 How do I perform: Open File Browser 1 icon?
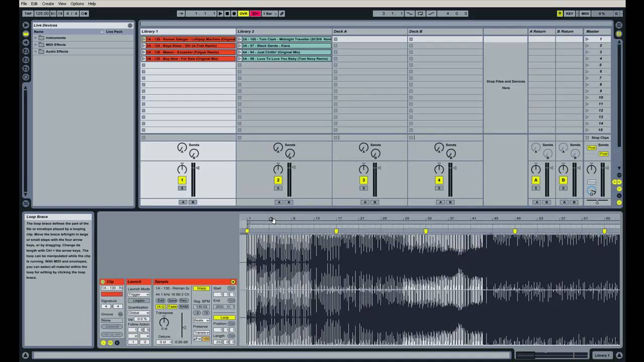pos(26,51)
